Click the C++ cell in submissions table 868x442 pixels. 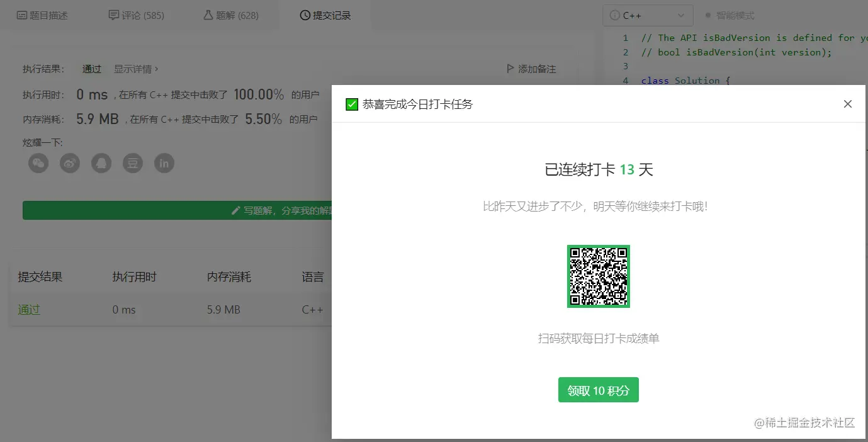pos(312,310)
